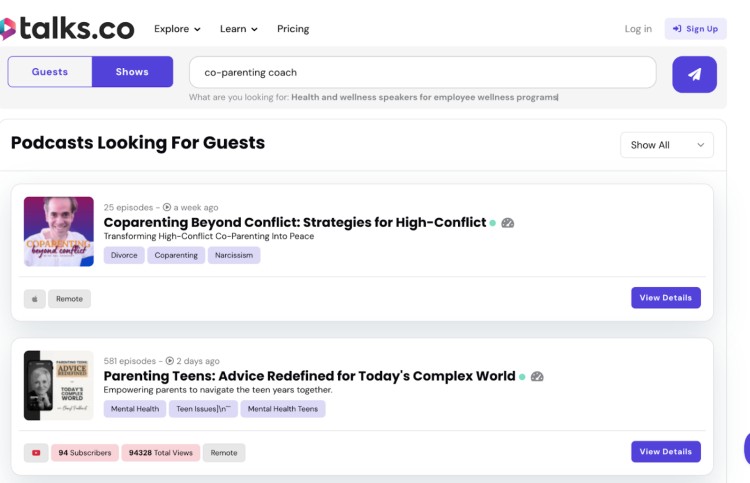This screenshot has width=750, height=483.
Task: Click the Parenting Teens cover thumbnail
Action: [59, 385]
